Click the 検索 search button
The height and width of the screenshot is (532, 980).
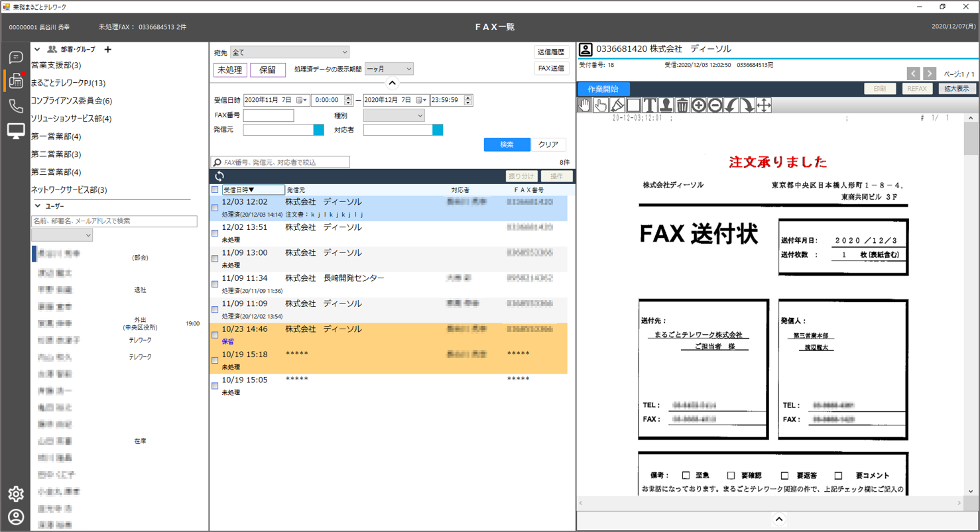click(x=507, y=144)
